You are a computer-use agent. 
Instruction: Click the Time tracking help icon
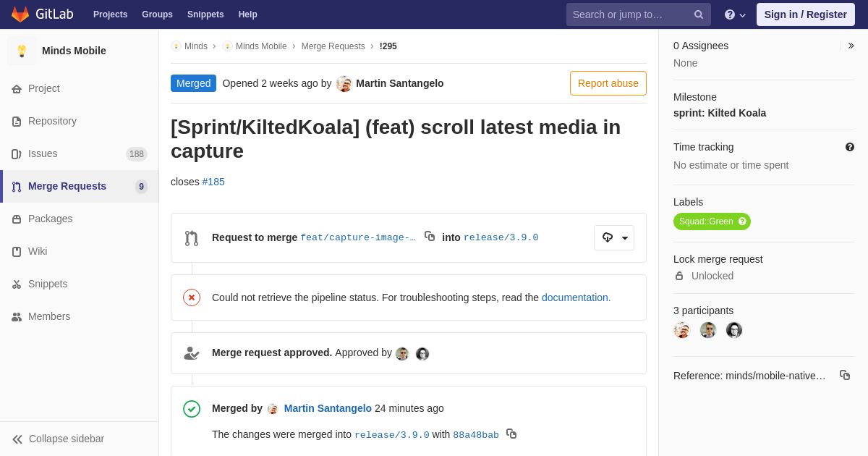[x=850, y=147]
